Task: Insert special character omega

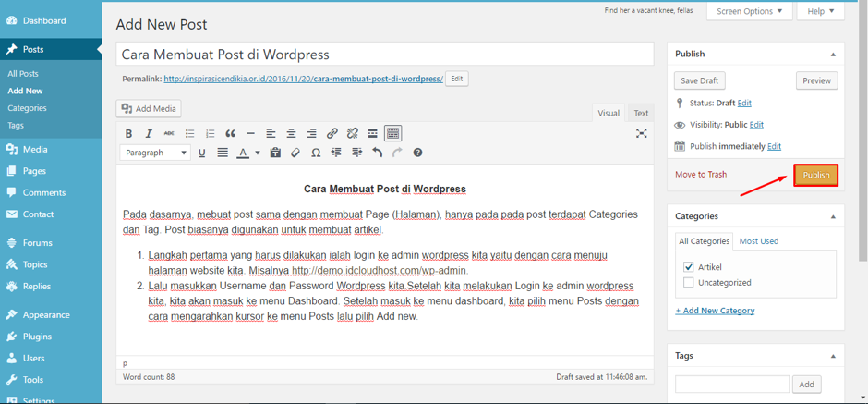Action: [316, 153]
